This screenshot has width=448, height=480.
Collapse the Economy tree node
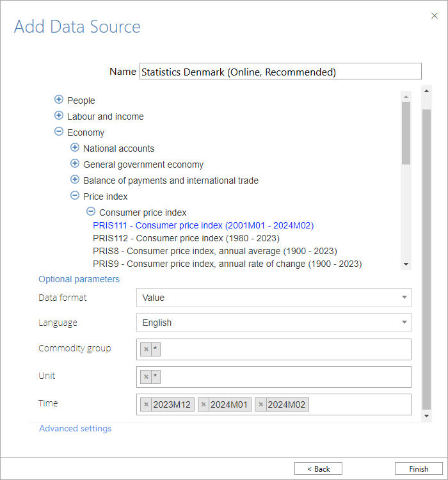point(59,131)
